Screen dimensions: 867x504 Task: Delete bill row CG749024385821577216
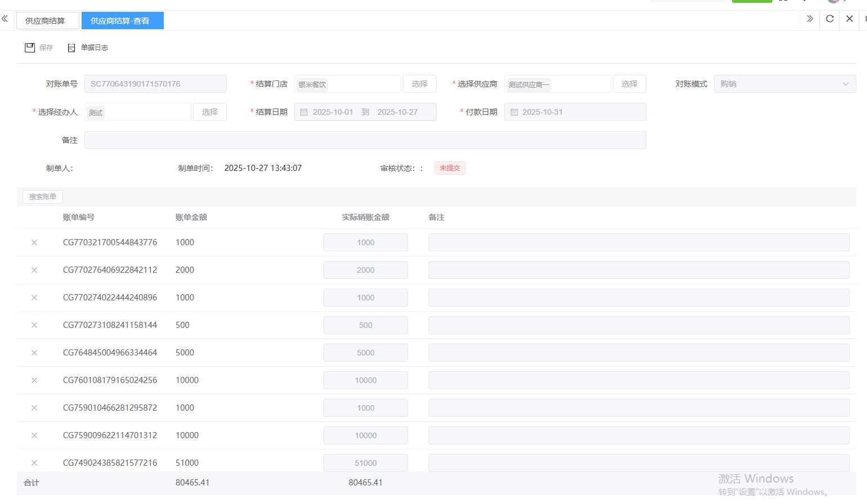tap(34, 463)
